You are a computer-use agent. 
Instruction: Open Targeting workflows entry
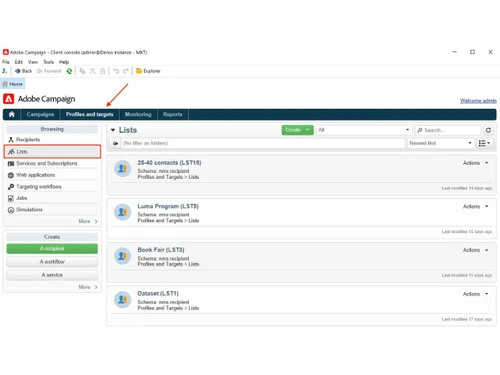point(52,187)
